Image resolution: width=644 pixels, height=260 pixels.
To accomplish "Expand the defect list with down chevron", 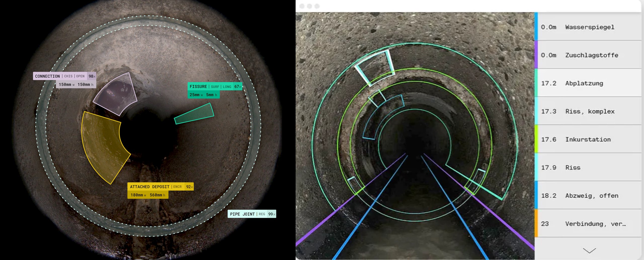I will (x=589, y=250).
